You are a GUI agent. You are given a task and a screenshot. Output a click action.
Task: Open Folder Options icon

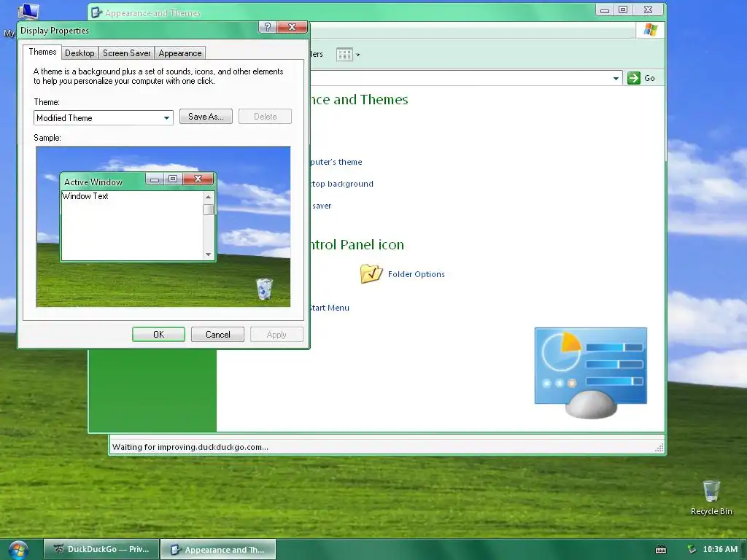pos(371,274)
